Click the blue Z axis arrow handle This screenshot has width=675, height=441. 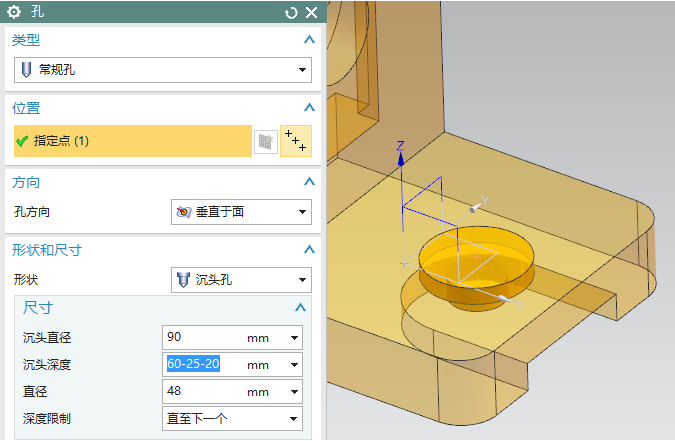(x=400, y=147)
